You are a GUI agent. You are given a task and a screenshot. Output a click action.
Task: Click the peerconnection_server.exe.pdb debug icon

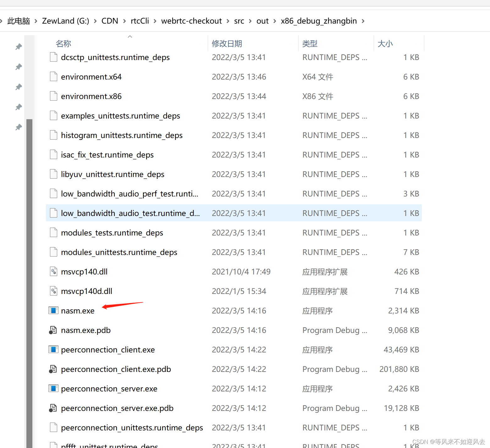pos(53,408)
